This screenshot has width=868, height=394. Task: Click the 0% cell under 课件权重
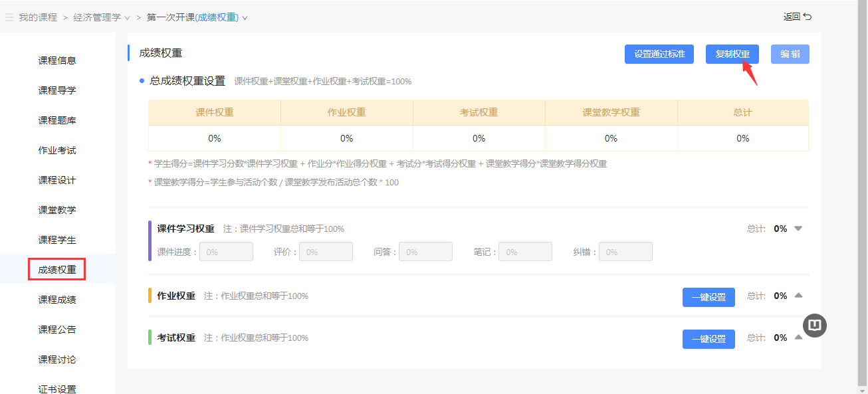point(215,138)
